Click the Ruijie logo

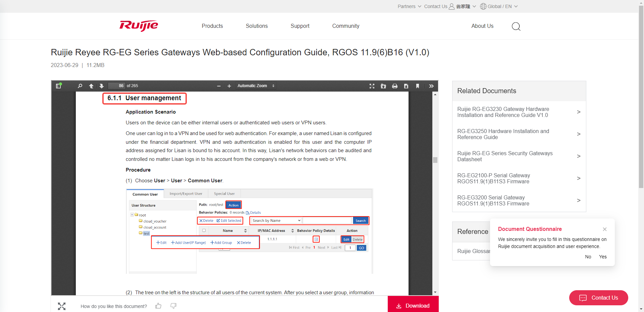[x=139, y=26]
